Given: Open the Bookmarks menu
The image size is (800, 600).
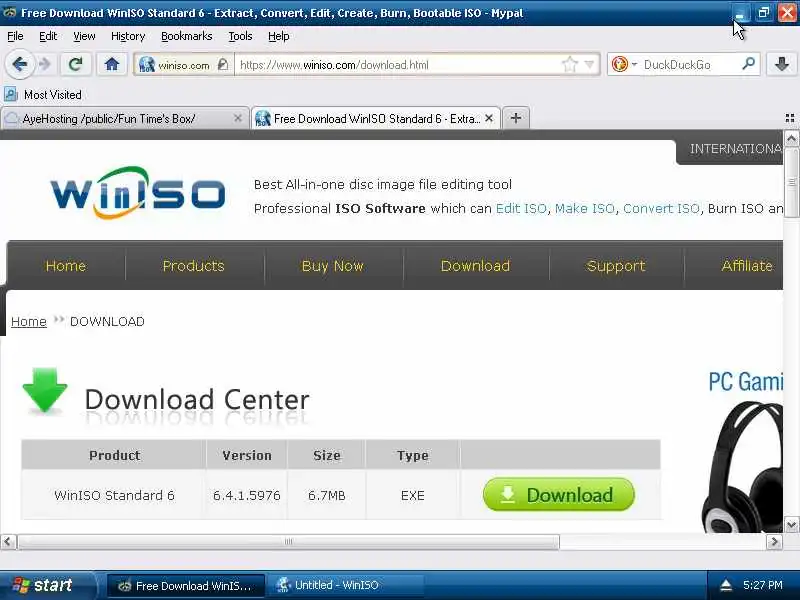Looking at the screenshot, I should (186, 36).
